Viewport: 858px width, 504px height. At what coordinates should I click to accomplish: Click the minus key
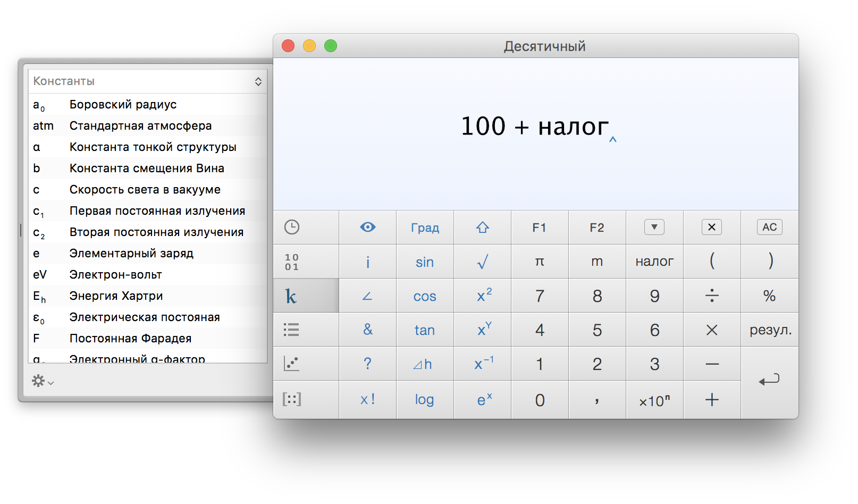pyautogui.click(x=712, y=364)
